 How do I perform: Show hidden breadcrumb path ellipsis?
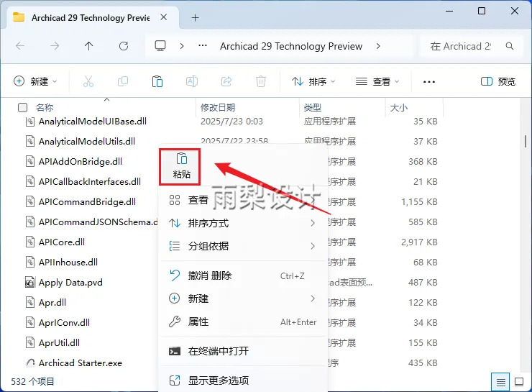click(x=203, y=45)
